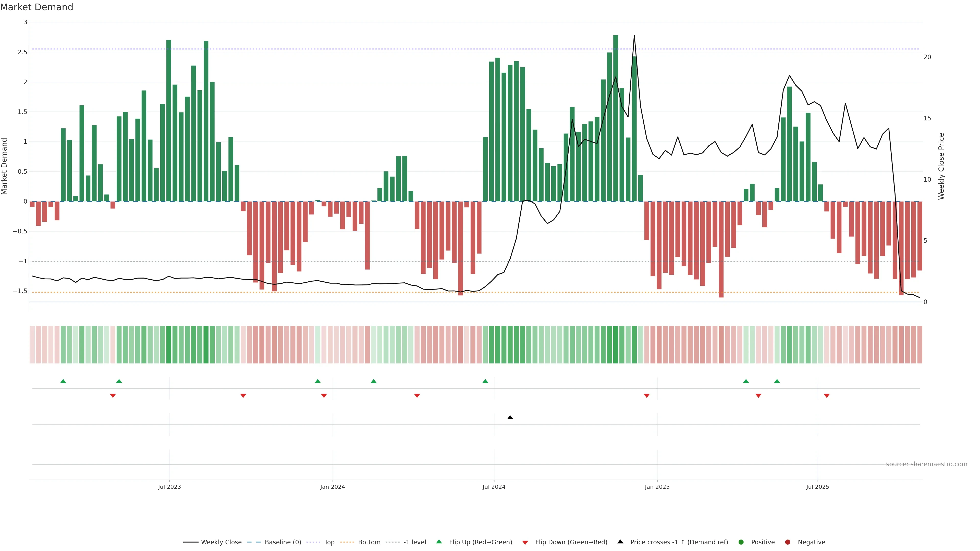The image size is (980, 551).
Task: Toggle the Weekly Close legend entry
Action: click(x=221, y=542)
